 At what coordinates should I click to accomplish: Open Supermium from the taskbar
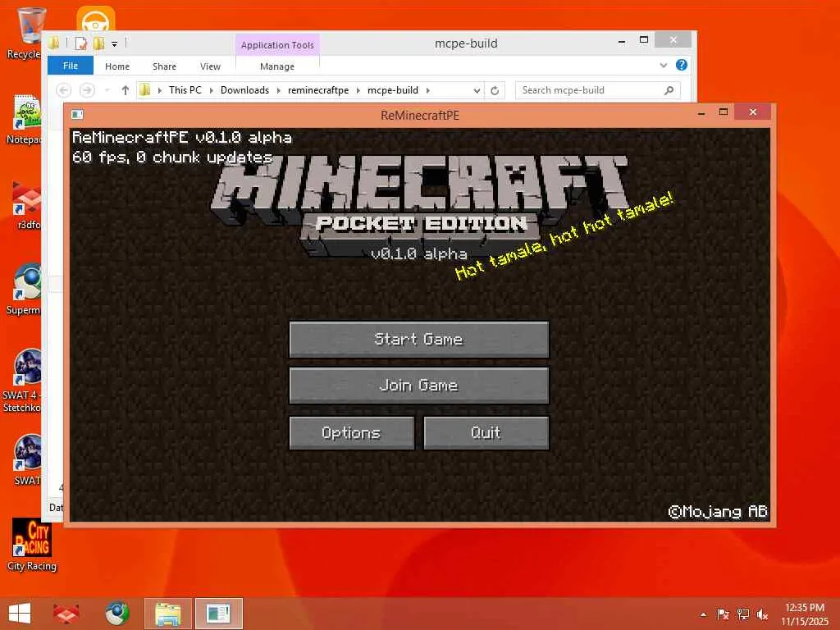(117, 614)
